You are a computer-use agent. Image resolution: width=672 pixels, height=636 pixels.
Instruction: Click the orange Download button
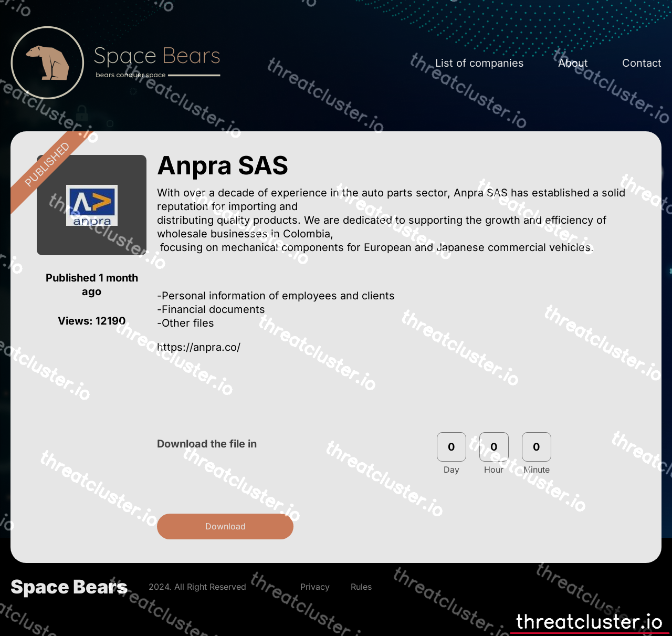[225, 526]
